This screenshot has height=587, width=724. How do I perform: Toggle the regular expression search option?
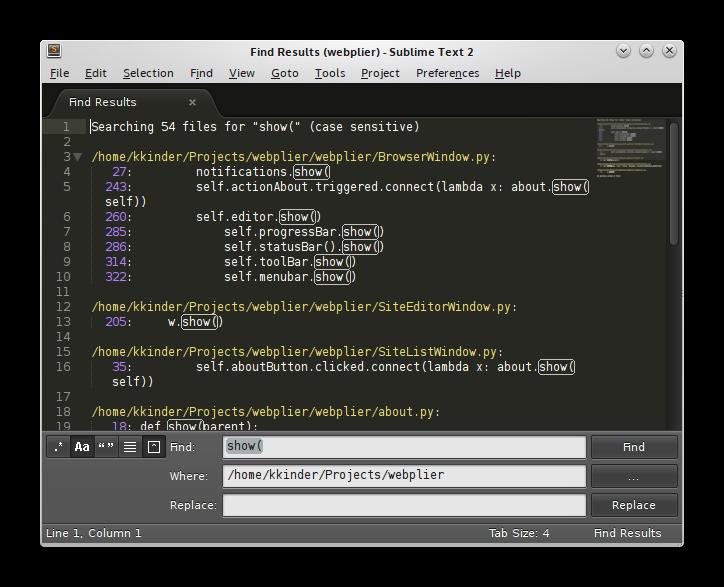pos(58,447)
